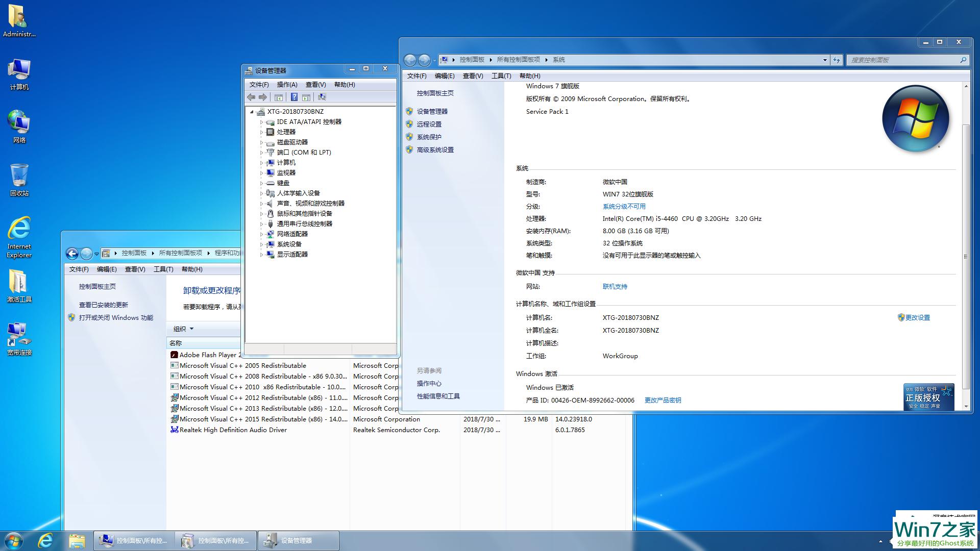Screen dimensions: 980x551
Task: Click refresh button beside System address bar
Action: tap(836, 60)
